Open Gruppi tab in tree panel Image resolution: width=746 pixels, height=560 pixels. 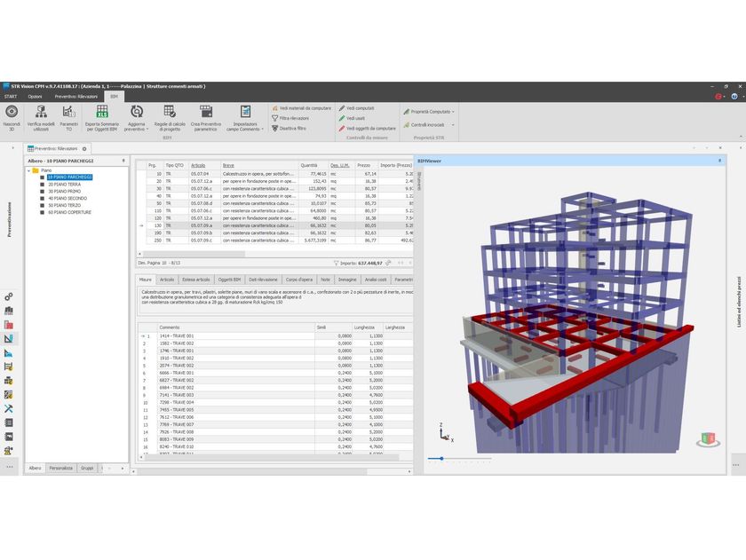tap(87, 469)
